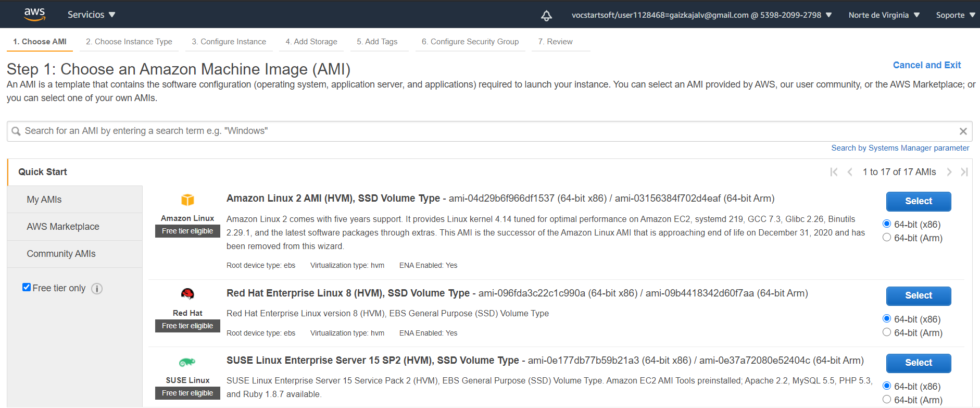
Task: Go to 4. Add Storage step
Action: pyautogui.click(x=311, y=42)
